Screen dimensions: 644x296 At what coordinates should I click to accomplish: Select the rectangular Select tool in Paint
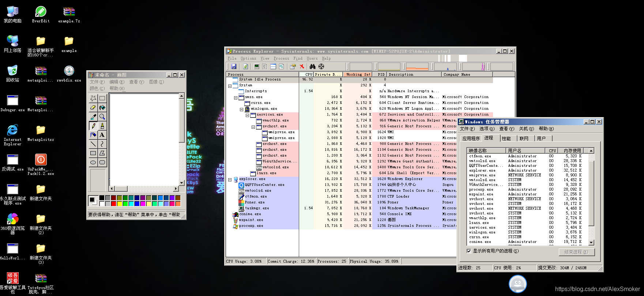pos(102,98)
